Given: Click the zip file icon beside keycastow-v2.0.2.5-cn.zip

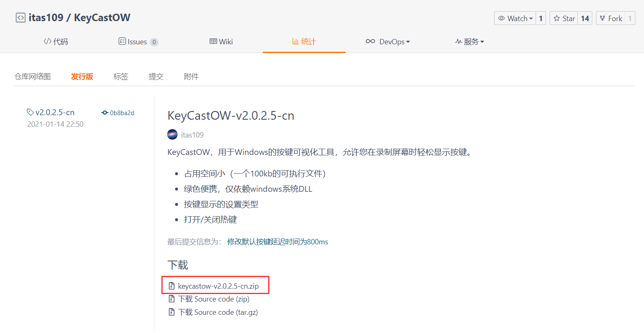Looking at the screenshot, I should pos(172,286).
